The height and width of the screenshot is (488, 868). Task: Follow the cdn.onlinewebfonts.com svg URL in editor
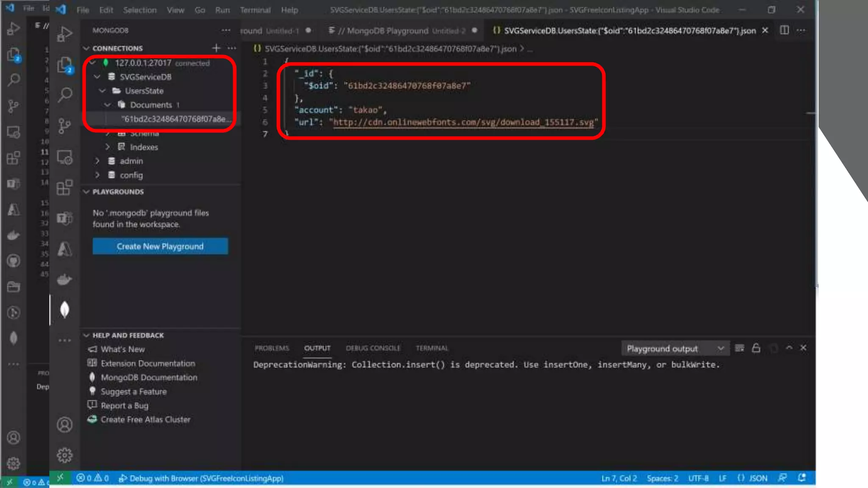click(x=463, y=122)
